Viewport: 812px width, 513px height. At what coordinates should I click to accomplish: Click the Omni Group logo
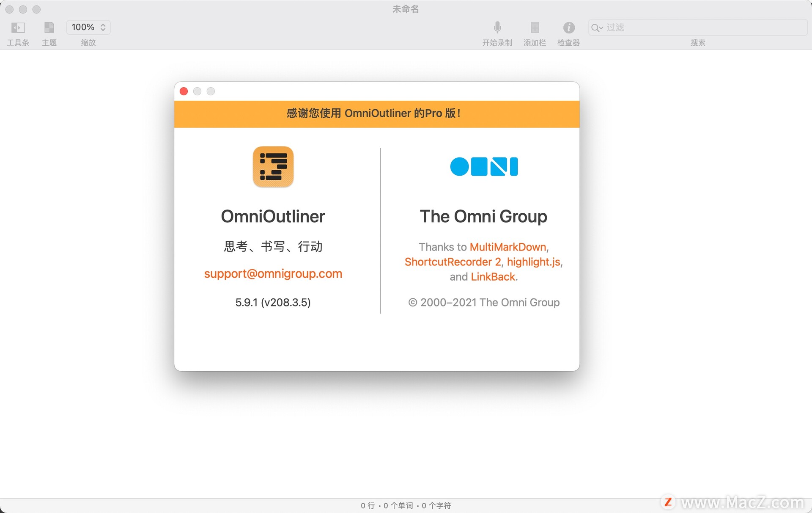[x=483, y=166]
